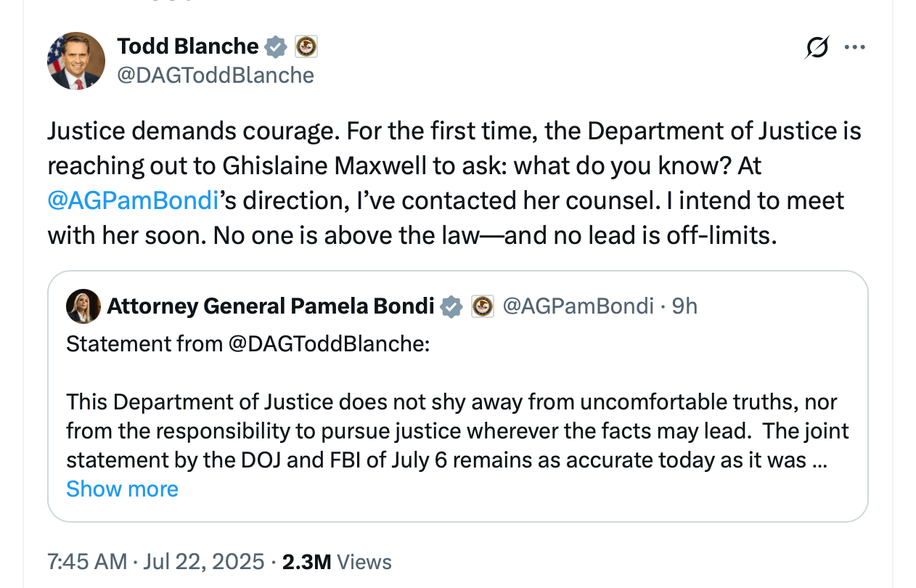The height and width of the screenshot is (588, 916).
Task: Click the Grok actions icon on the tweet
Action: [815, 46]
